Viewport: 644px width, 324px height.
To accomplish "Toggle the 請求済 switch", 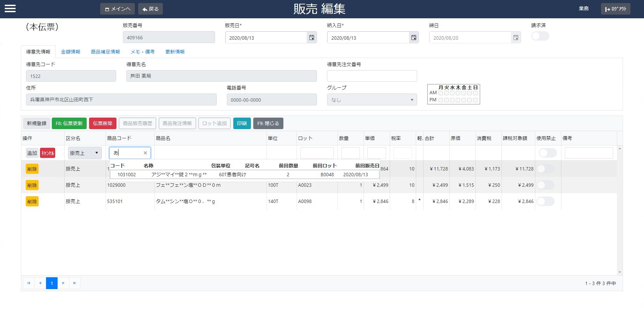I will click(x=540, y=36).
